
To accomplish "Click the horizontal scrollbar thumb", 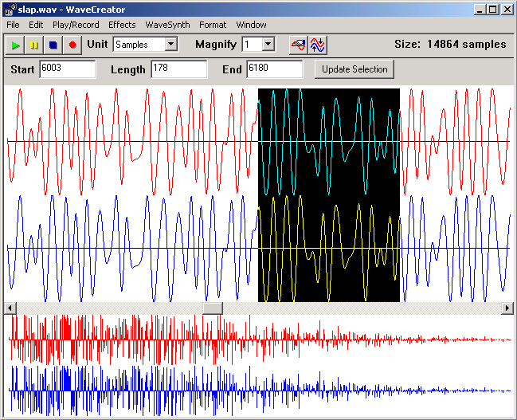I will (213, 308).
